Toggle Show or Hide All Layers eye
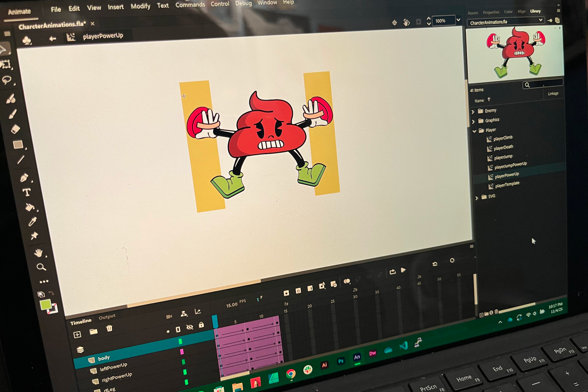Viewport: 588px width, 392px height. pyautogui.click(x=190, y=327)
